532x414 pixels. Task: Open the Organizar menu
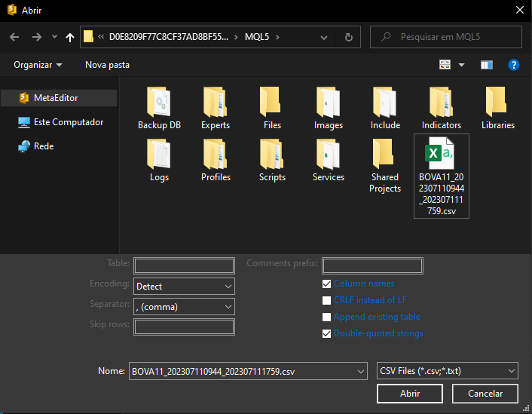pos(38,65)
